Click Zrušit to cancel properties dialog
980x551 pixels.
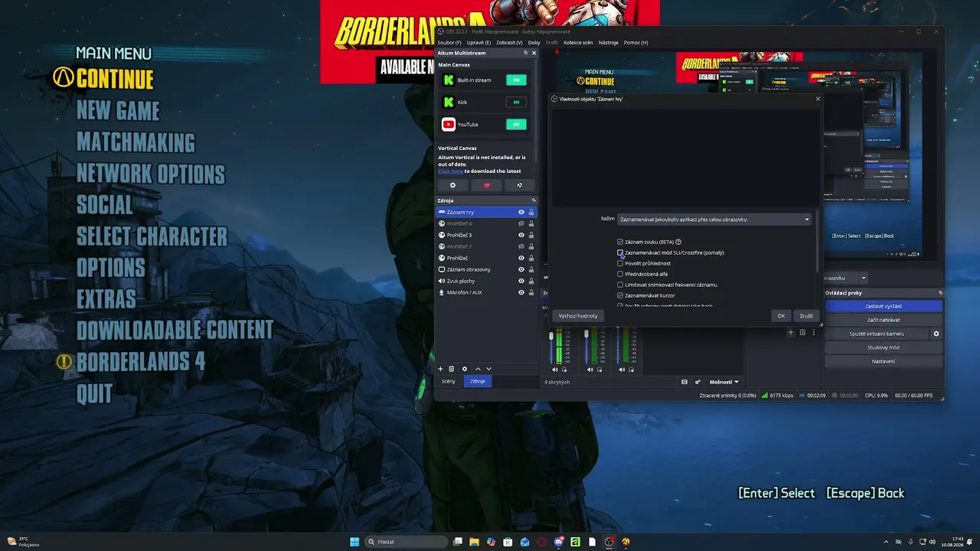(x=806, y=315)
